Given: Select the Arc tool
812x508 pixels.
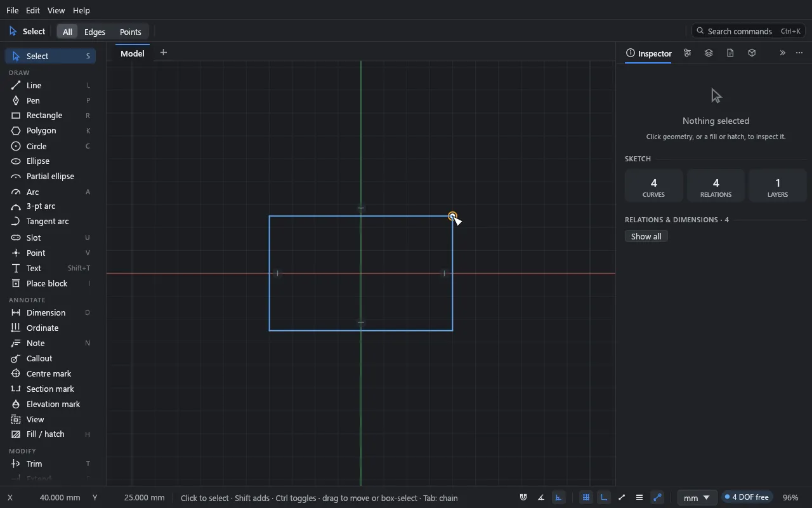Looking at the screenshot, I should pos(51,192).
